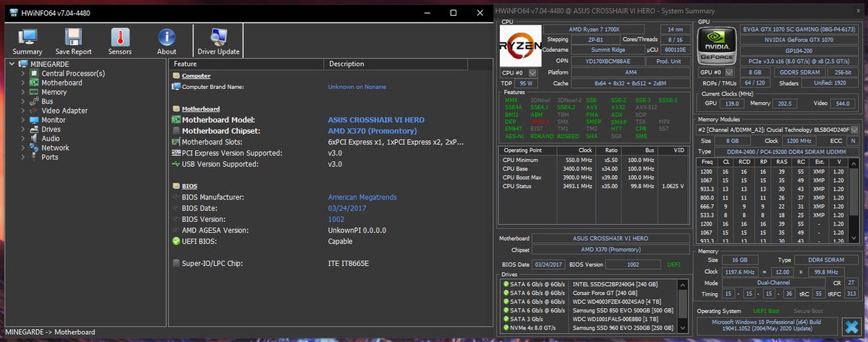This screenshot has width=868, height=342.
Task: Select Monitor in the device tree
Action: click(x=54, y=120)
